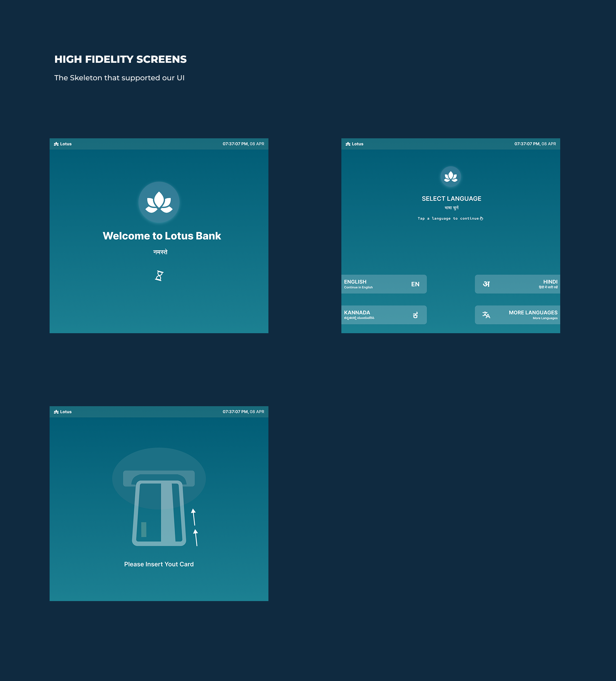The image size is (616, 681).
Task: Click the 'Tap a language to continue' hint
Action: (448, 218)
